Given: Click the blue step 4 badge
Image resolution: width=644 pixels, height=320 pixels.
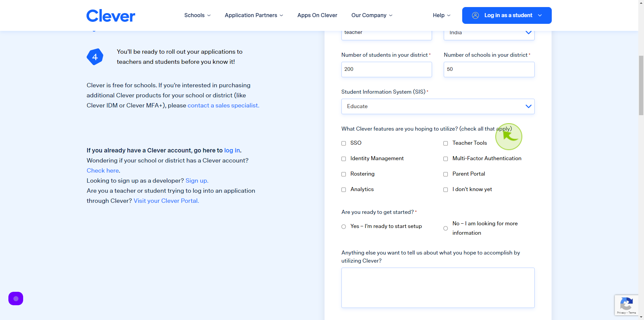Looking at the screenshot, I should [95, 57].
